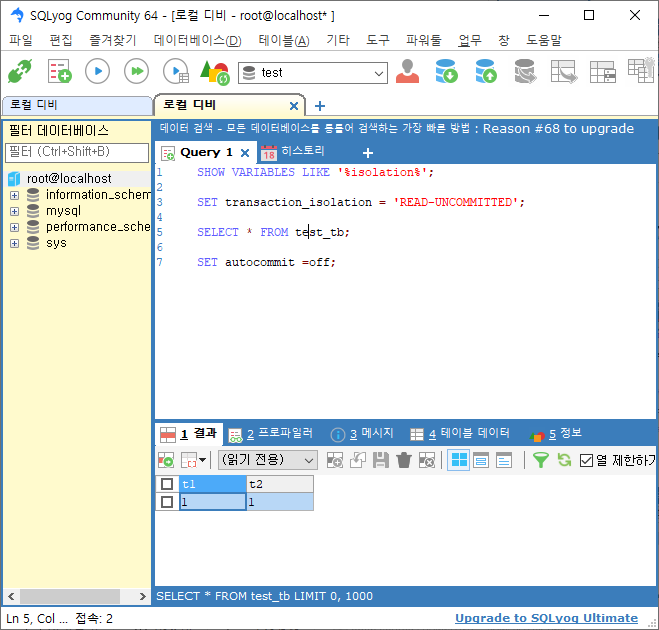
Task: Open the (읽기 전용) mode dropdown
Action: coord(268,460)
